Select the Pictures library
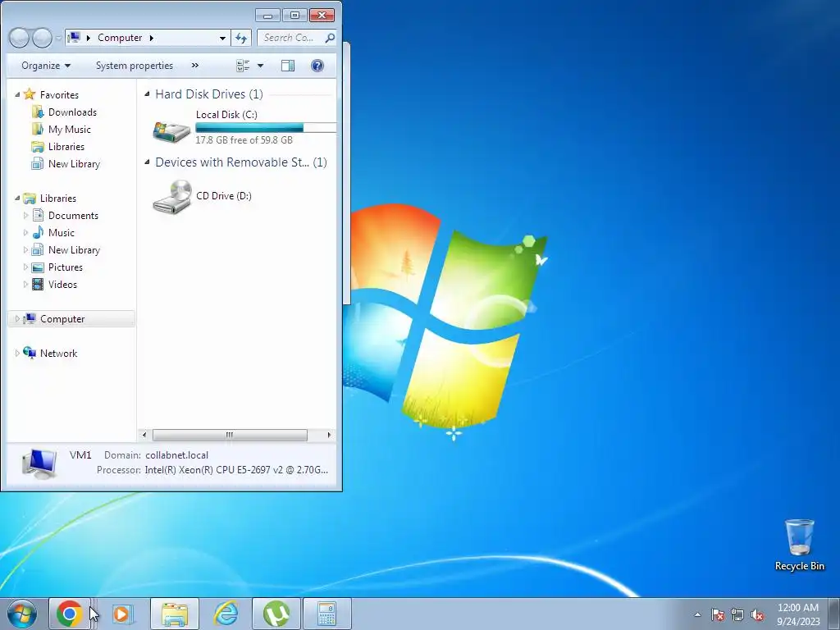 [66, 267]
